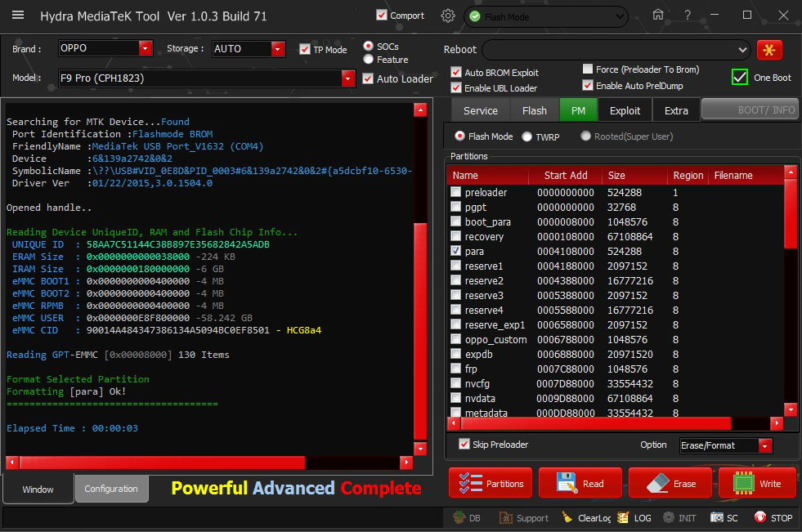The height and width of the screenshot is (532, 802).
Task: Select the Flash Mode radio button
Action: point(459,136)
